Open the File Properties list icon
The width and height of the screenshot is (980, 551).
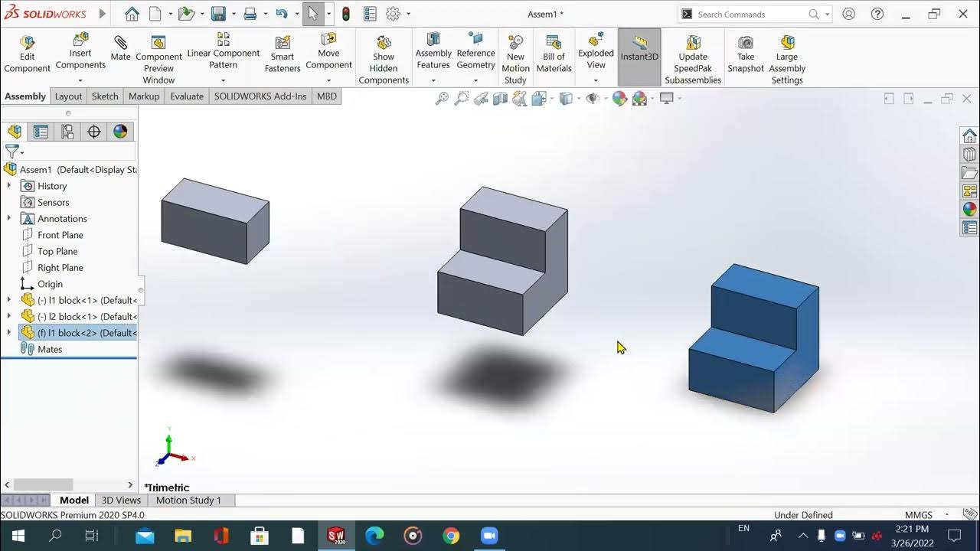(x=370, y=14)
